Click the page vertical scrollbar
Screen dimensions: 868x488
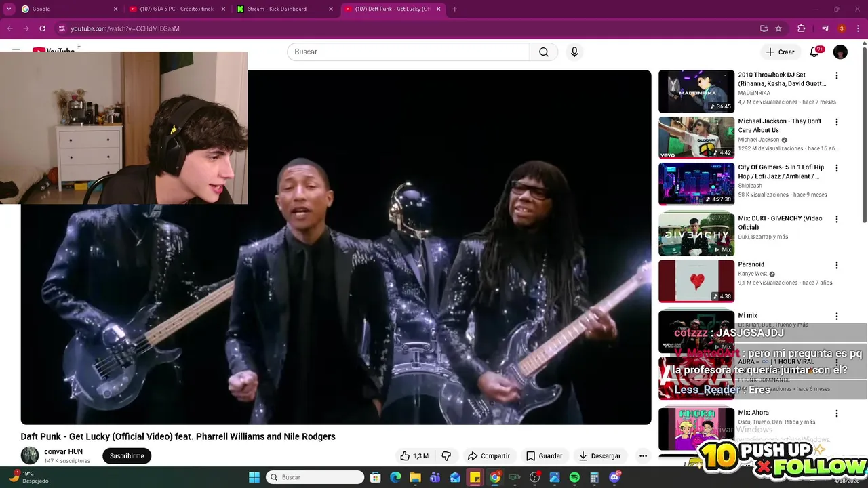[x=864, y=136]
